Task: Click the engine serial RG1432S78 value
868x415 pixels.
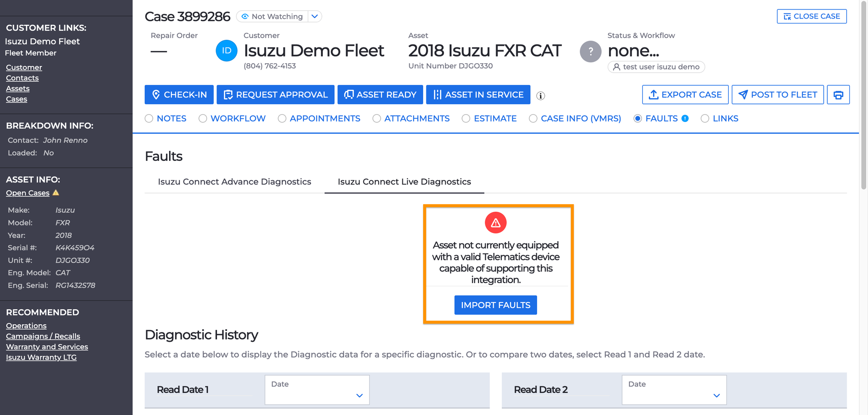Action: click(x=75, y=285)
